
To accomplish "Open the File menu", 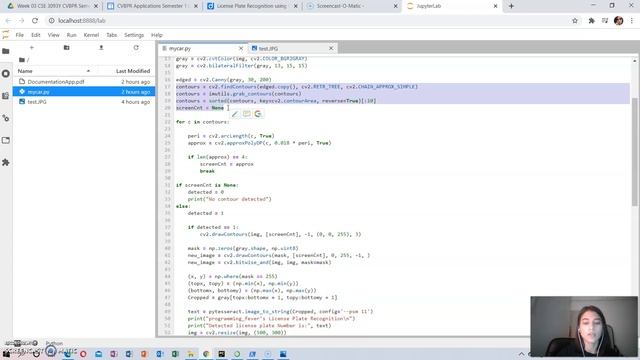I will [20, 35].
